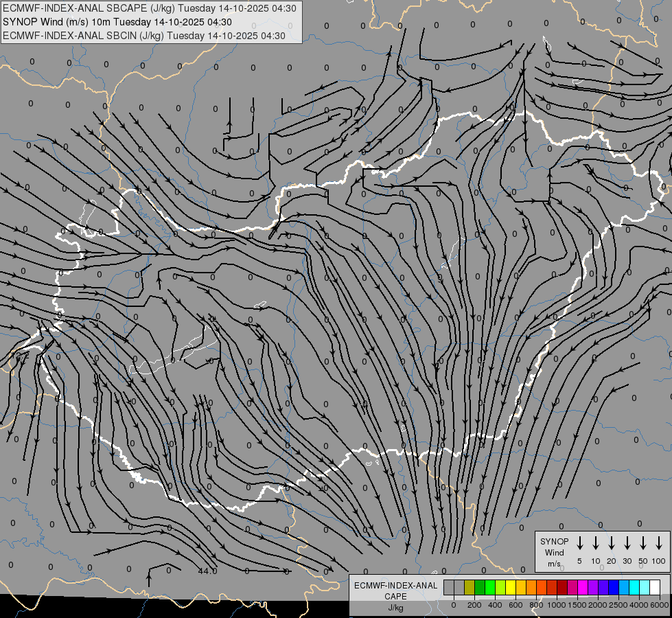Click the 20 m/s wind arrow in legend
This screenshot has width=672, height=618.
612,543
